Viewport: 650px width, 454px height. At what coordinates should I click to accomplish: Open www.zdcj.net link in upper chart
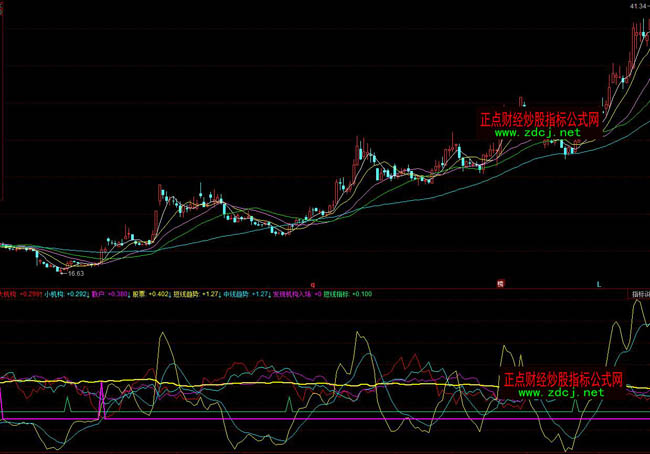[x=536, y=132]
